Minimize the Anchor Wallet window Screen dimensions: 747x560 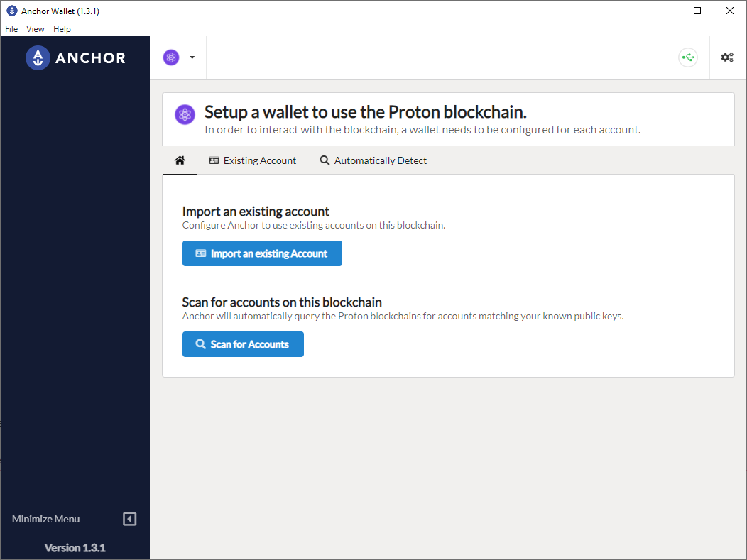coord(665,11)
